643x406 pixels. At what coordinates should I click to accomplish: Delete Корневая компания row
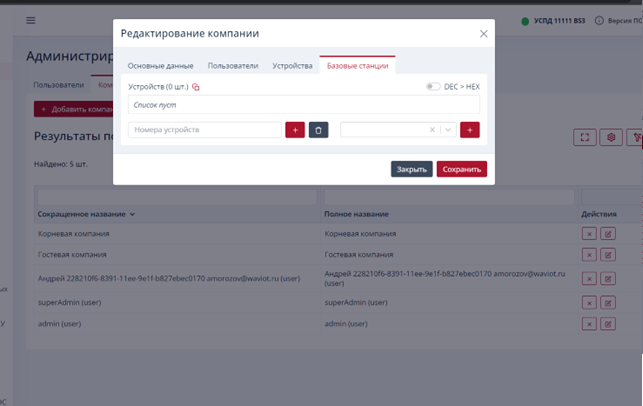589,234
